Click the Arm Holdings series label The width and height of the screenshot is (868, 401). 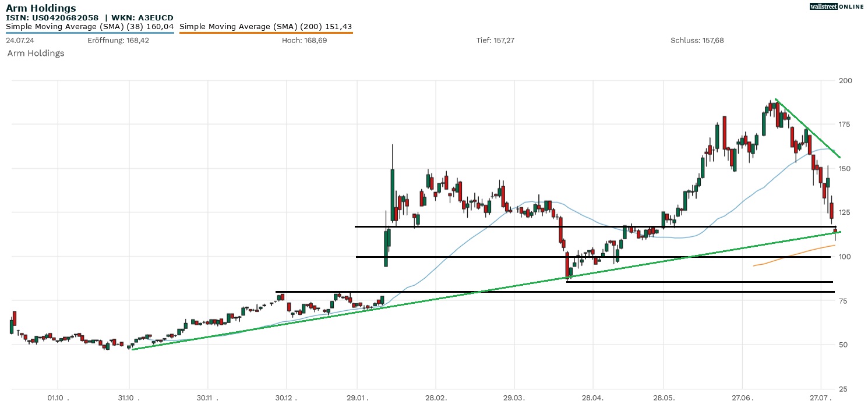tap(36, 53)
